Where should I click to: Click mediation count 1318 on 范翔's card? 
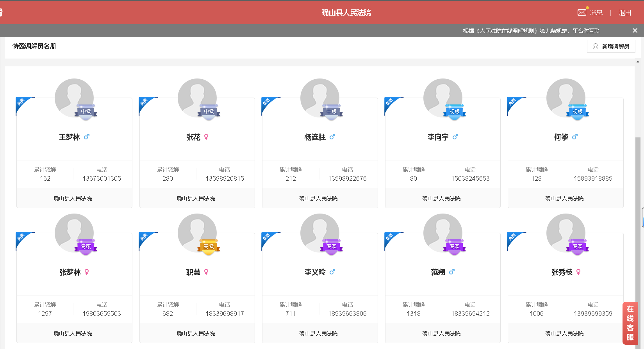[x=414, y=313]
